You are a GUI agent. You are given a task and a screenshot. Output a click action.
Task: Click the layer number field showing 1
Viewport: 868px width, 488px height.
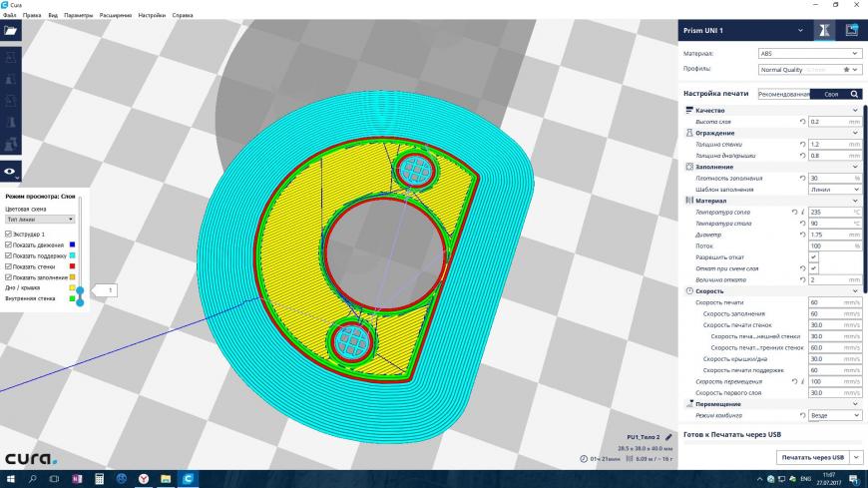[x=108, y=290]
